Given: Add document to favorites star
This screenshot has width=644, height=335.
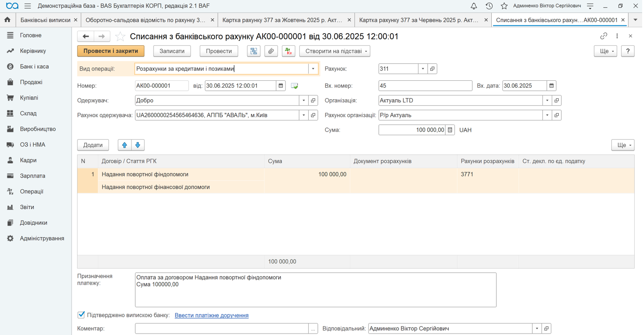Looking at the screenshot, I should tap(120, 36).
